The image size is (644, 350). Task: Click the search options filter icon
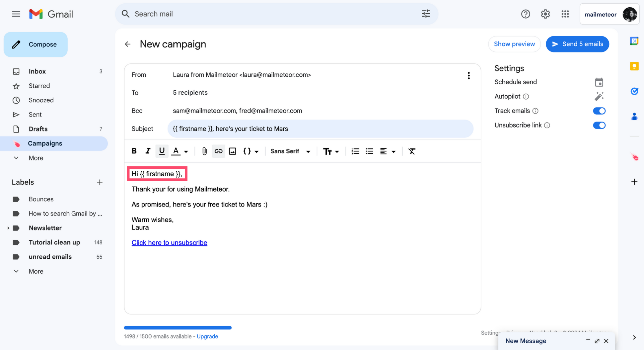(426, 14)
